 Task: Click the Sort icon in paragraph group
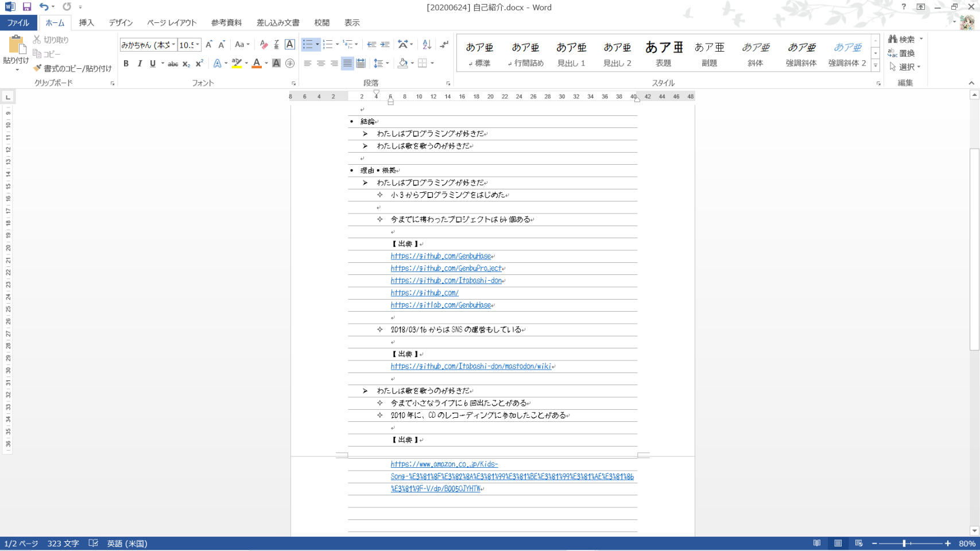(x=427, y=45)
